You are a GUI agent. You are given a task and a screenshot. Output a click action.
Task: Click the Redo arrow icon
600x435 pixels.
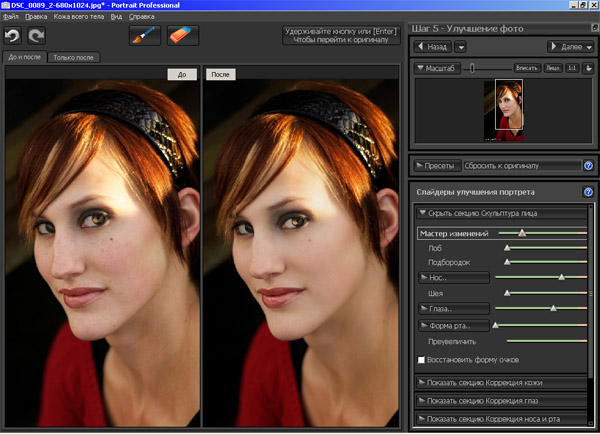coord(38,36)
